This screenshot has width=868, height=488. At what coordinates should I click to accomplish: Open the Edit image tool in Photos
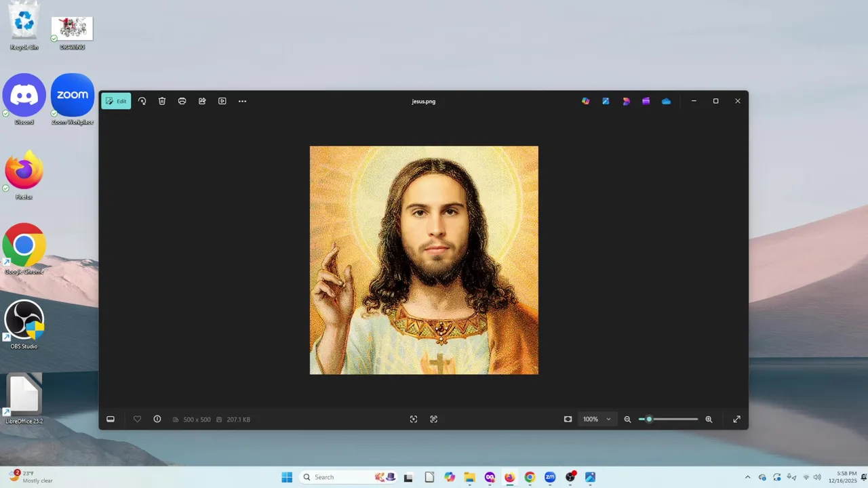(116, 101)
